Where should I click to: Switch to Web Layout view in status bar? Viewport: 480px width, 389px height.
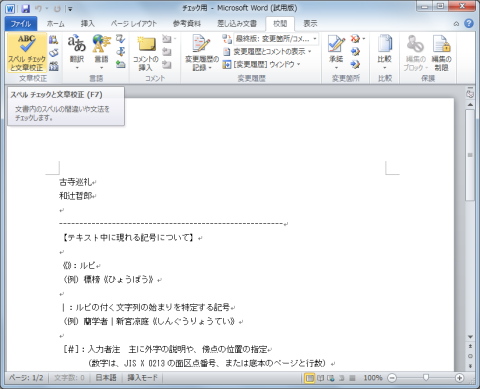[331, 378]
